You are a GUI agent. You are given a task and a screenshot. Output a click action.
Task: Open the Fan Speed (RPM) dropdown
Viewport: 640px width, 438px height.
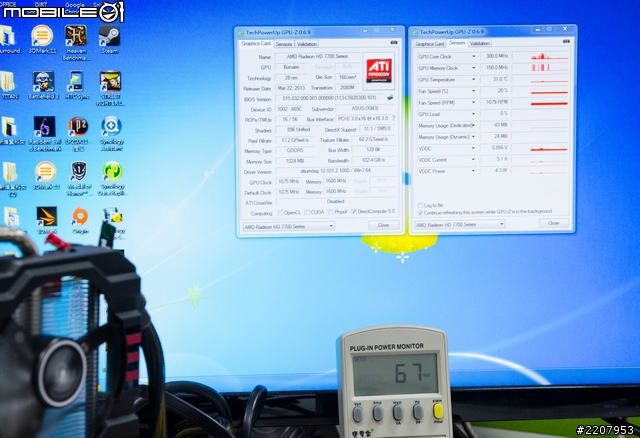point(473,102)
